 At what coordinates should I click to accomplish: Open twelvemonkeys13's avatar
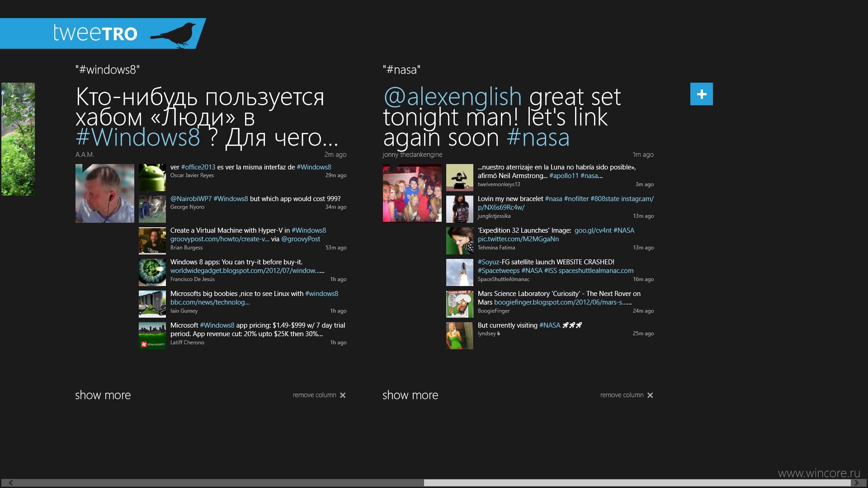[x=460, y=178]
